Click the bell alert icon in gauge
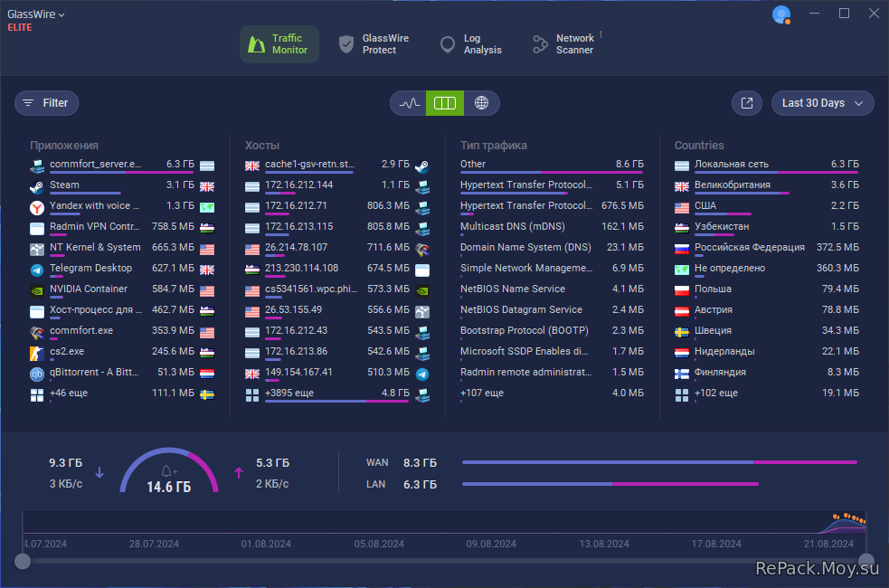The height and width of the screenshot is (588, 889). [168, 470]
